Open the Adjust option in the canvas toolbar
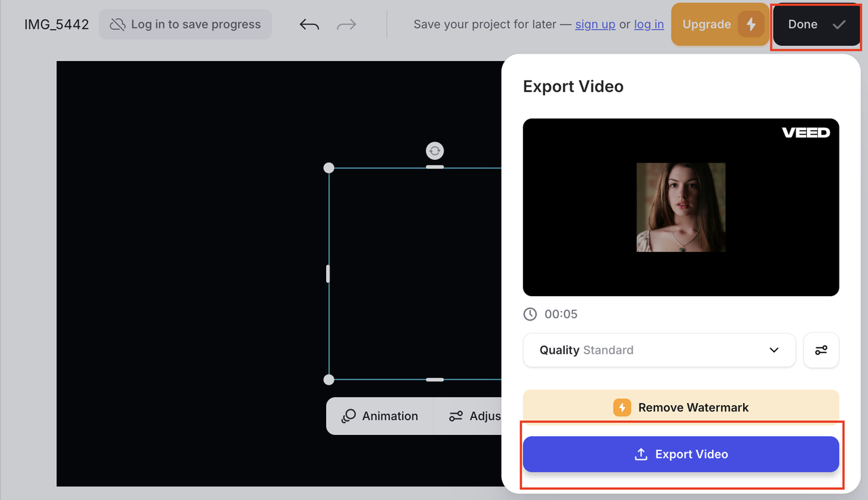This screenshot has width=868, height=500. pyautogui.click(x=475, y=416)
